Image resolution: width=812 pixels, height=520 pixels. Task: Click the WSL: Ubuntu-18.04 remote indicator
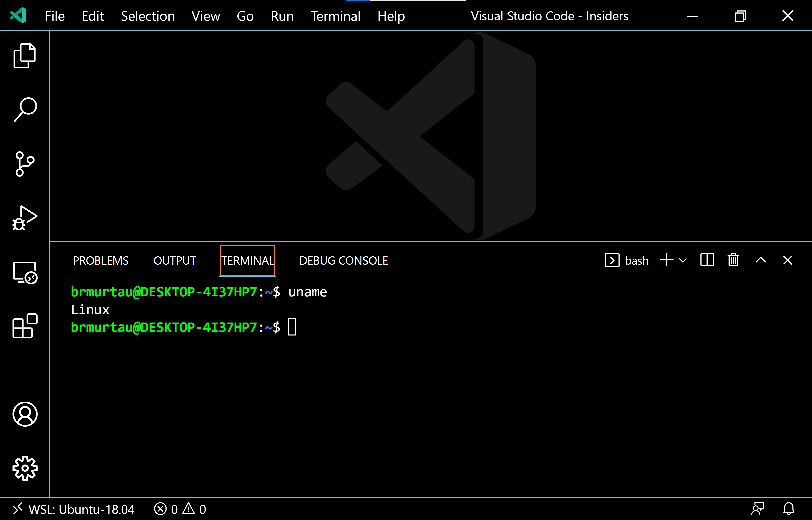pyautogui.click(x=74, y=509)
